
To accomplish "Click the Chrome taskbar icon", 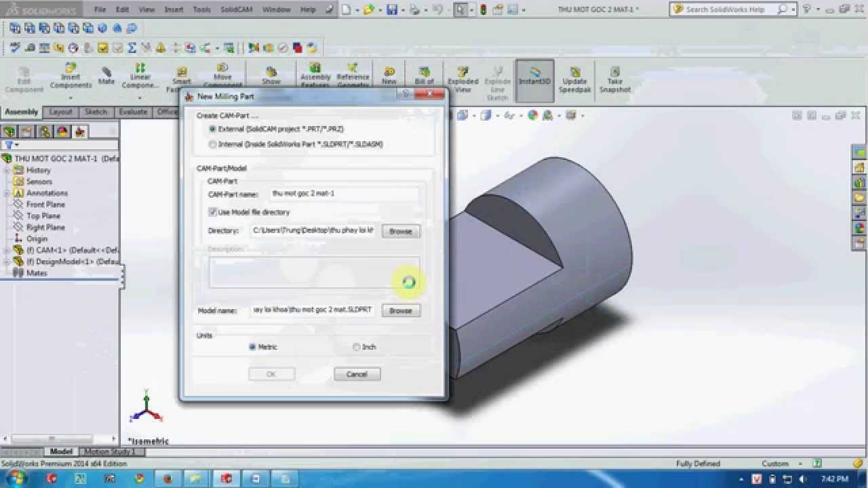I will click(139, 479).
